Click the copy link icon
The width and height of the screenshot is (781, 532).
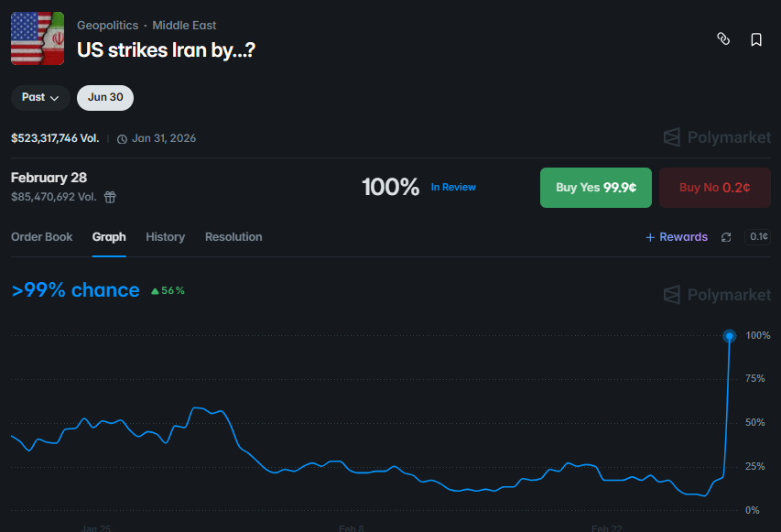723,39
